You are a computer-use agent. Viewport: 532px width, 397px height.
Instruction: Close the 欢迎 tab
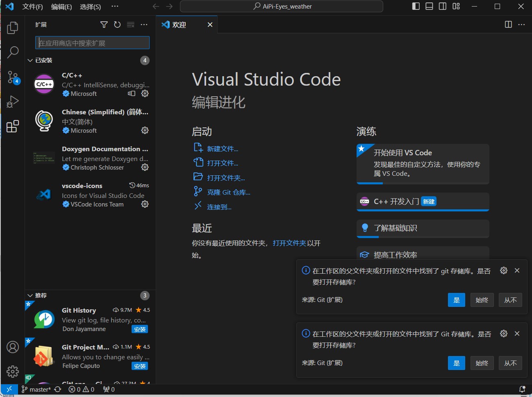(210, 25)
